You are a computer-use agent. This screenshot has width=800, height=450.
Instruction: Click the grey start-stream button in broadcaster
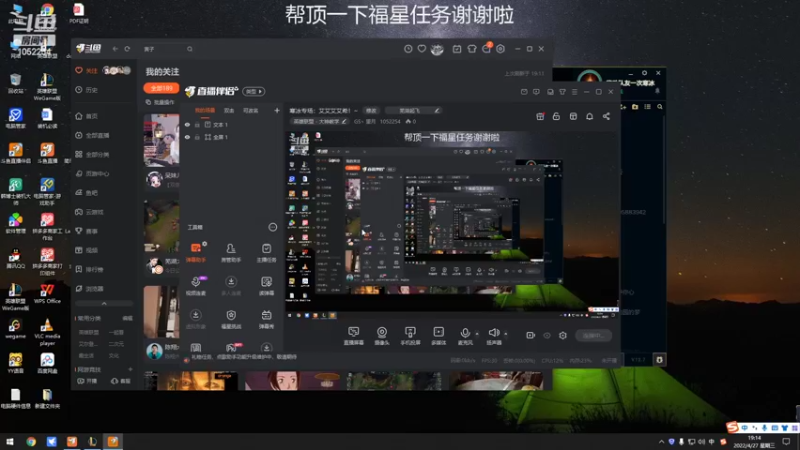coord(593,335)
